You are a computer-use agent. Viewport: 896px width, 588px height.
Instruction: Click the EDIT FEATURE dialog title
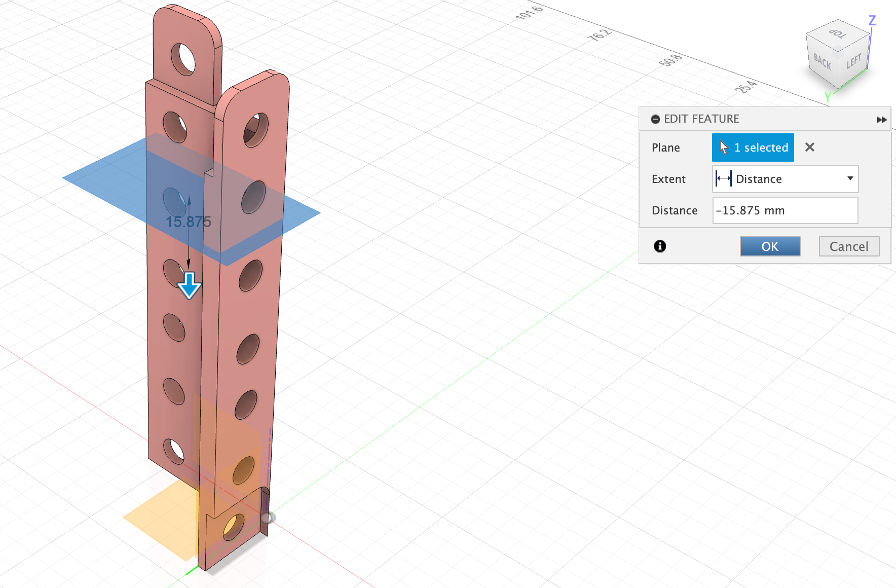tap(701, 119)
